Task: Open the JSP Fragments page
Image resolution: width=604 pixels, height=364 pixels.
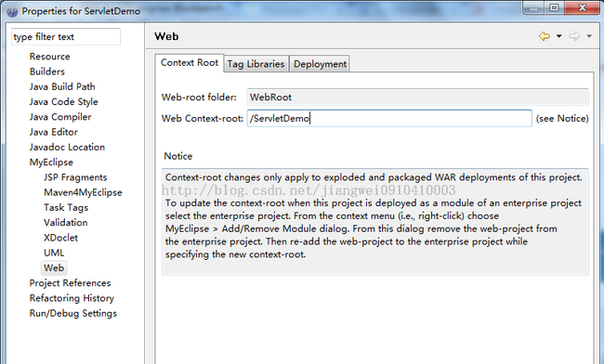Action: [75, 177]
